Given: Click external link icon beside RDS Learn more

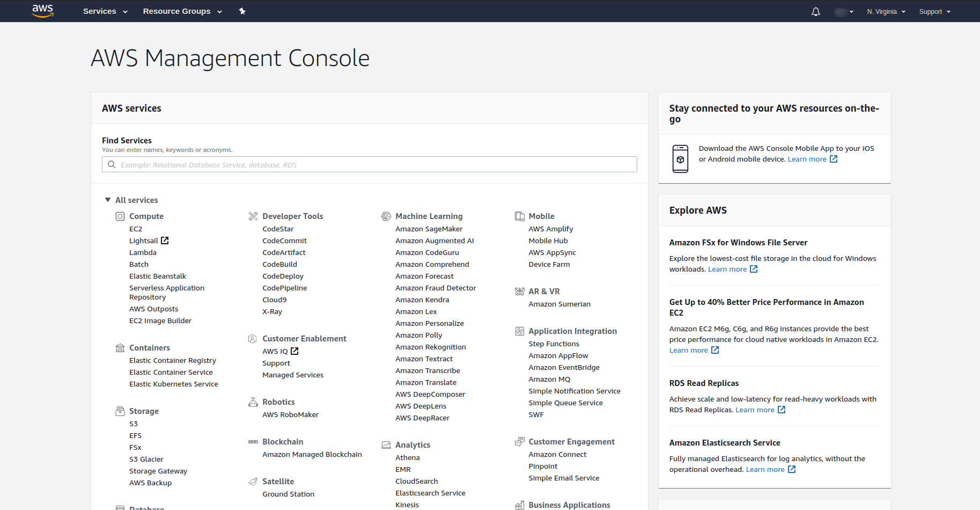Looking at the screenshot, I should point(782,410).
